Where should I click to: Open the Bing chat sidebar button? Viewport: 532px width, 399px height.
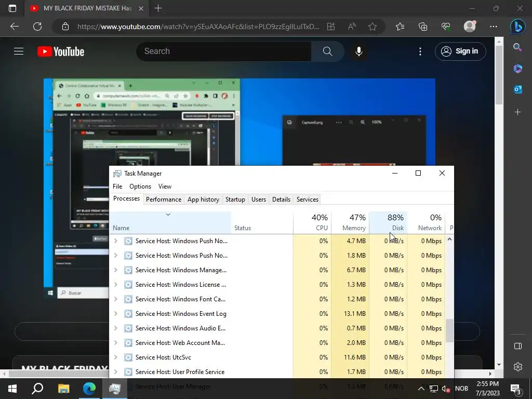click(x=517, y=27)
